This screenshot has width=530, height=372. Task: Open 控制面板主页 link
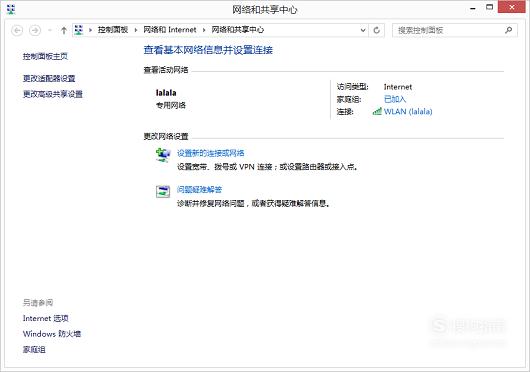(45, 56)
